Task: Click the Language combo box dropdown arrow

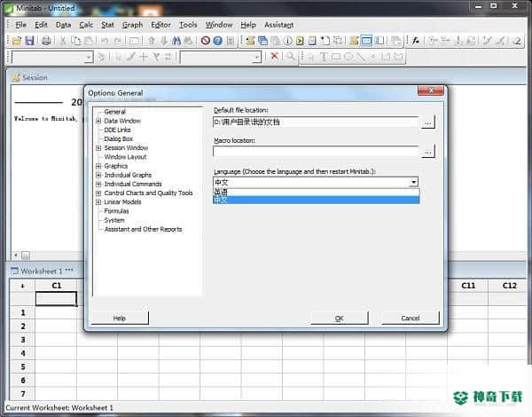Action: (x=413, y=183)
